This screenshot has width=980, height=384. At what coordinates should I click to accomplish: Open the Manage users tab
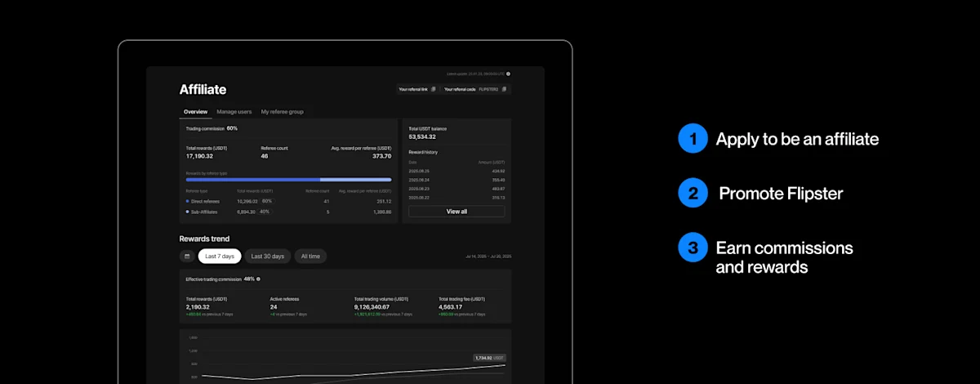(x=234, y=112)
